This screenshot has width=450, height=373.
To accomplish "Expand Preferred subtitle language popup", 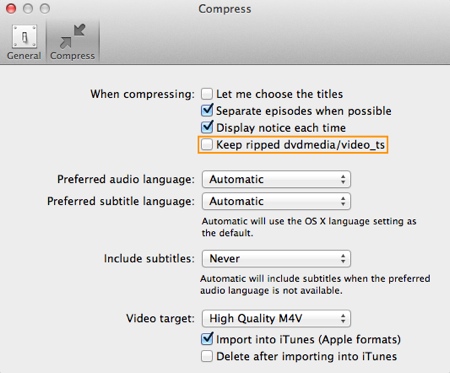I will 276,201.
